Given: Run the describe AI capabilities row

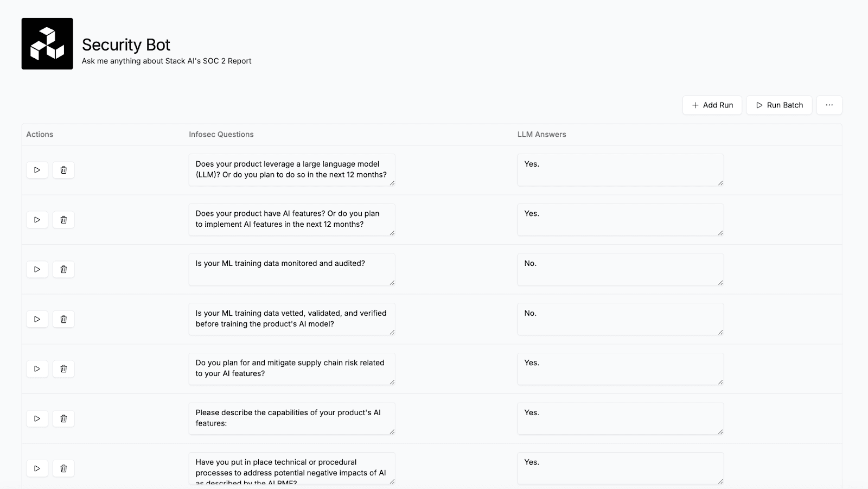Looking at the screenshot, I should click(37, 418).
